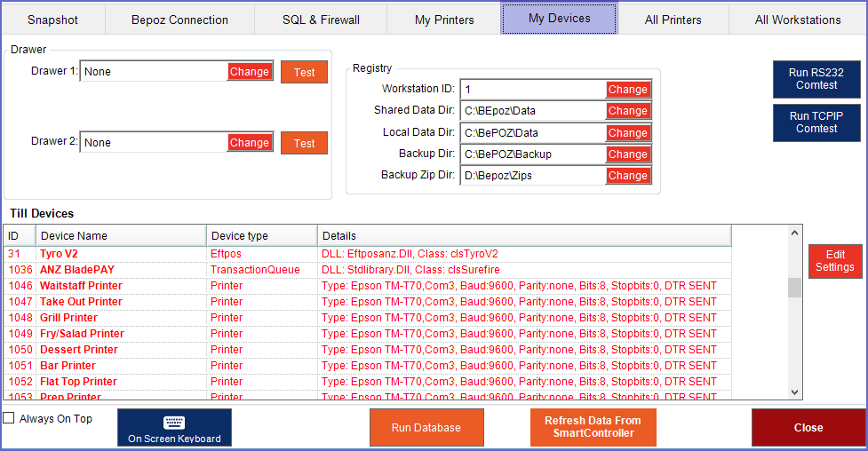Refresh Data From SmartController
This screenshot has width=868, height=451.
tap(593, 428)
